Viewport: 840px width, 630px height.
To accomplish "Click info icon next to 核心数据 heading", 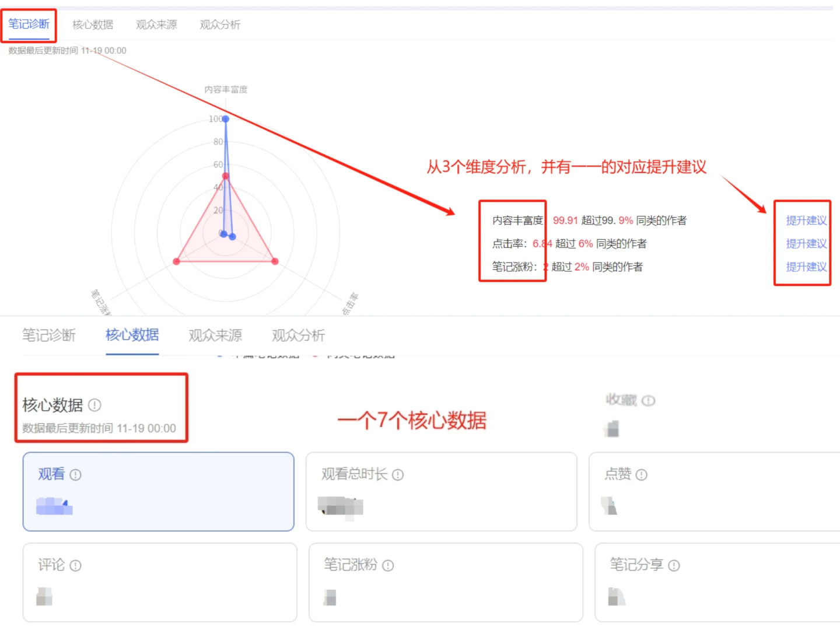I will 94,405.
